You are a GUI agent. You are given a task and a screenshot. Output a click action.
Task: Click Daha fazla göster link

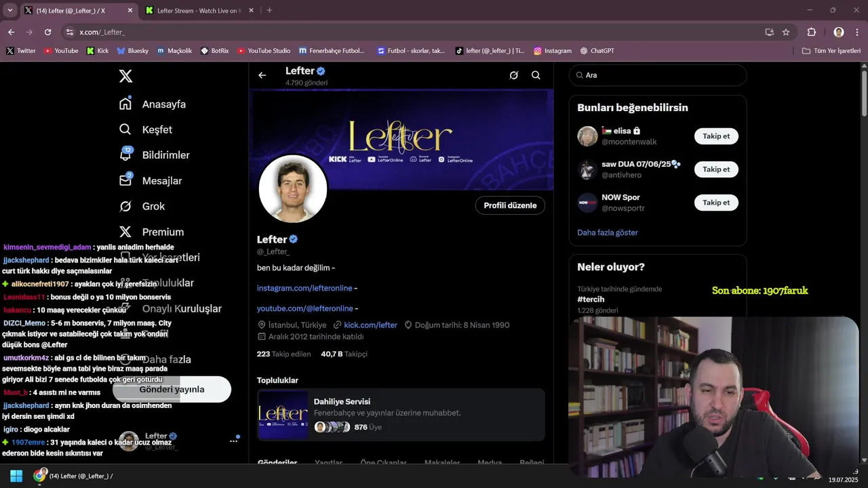[608, 232]
